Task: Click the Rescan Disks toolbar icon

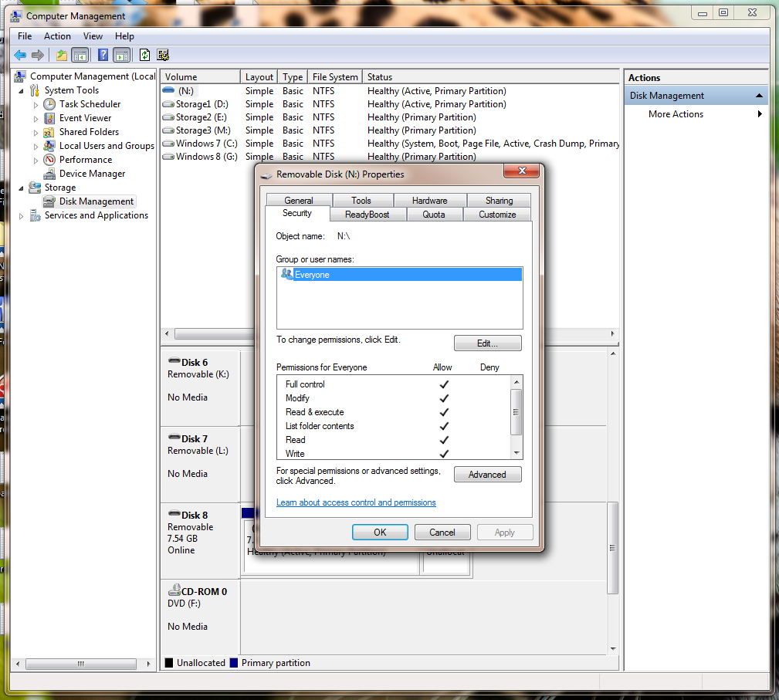Action: coord(162,55)
